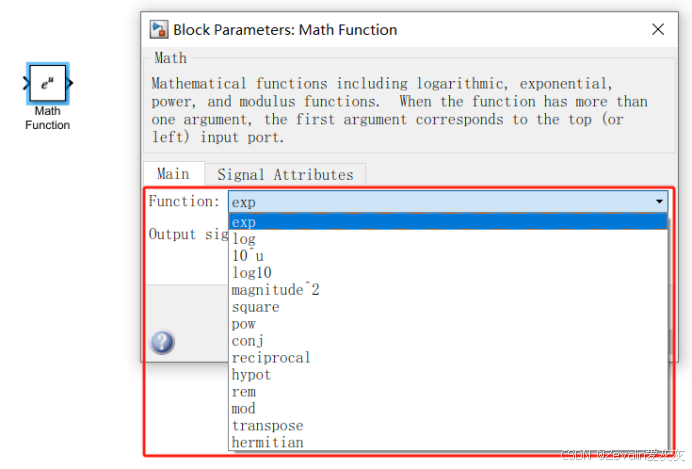Viewport: 692px width, 469px height.
Task: Switch to the Signal Attributes tab
Action: (285, 174)
